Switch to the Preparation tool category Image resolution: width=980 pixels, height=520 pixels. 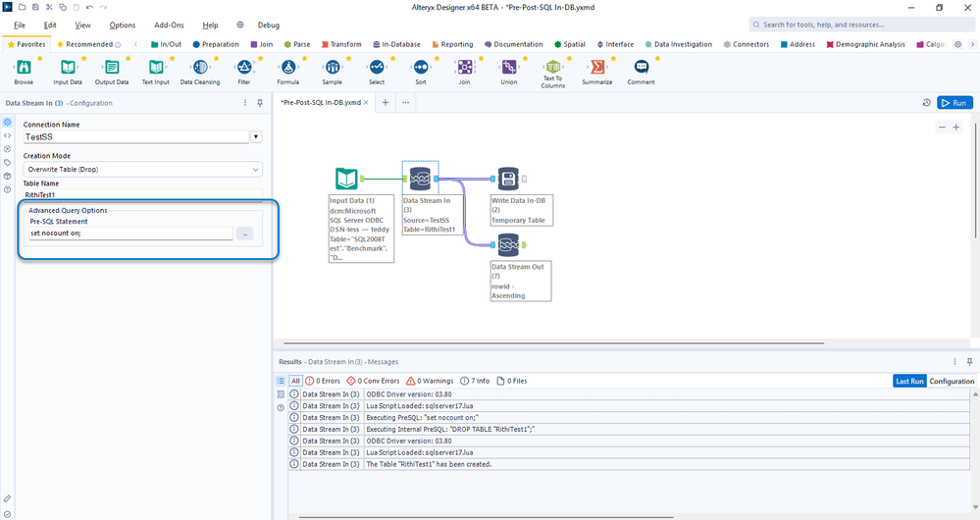[216, 44]
